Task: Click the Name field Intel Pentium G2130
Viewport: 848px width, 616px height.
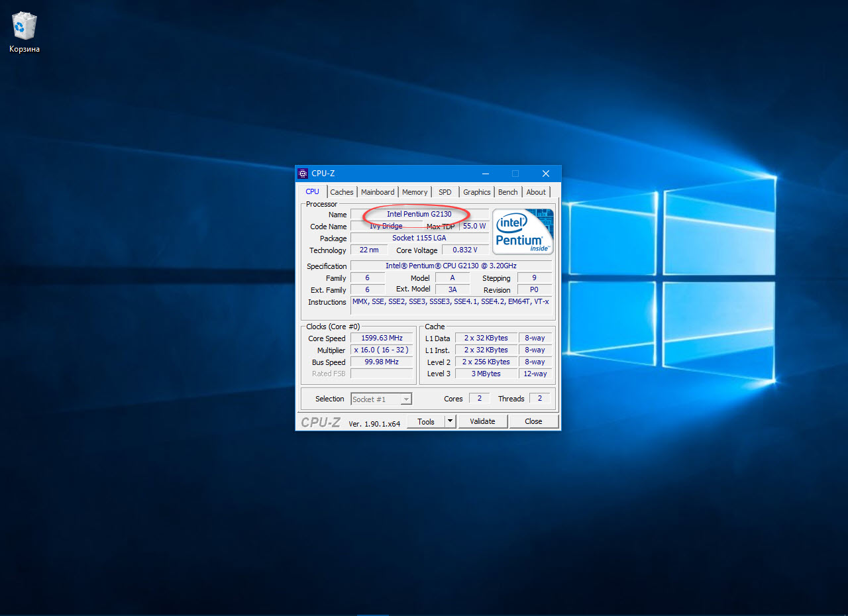Action: (x=419, y=214)
